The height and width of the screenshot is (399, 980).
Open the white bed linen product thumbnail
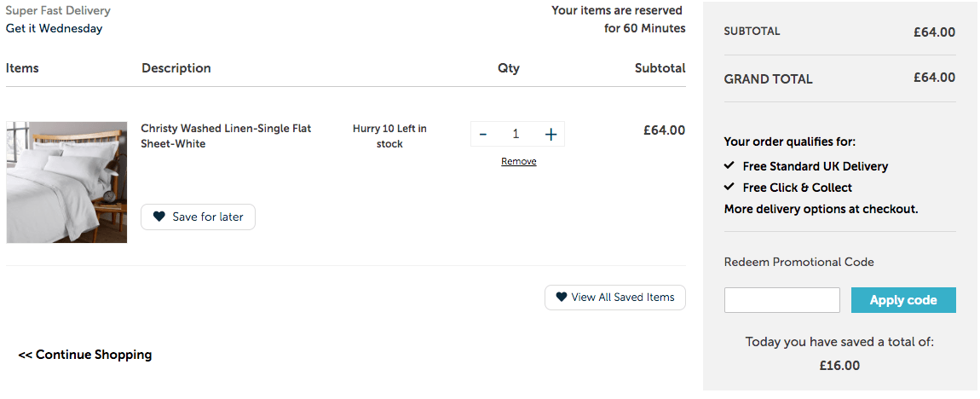point(66,182)
